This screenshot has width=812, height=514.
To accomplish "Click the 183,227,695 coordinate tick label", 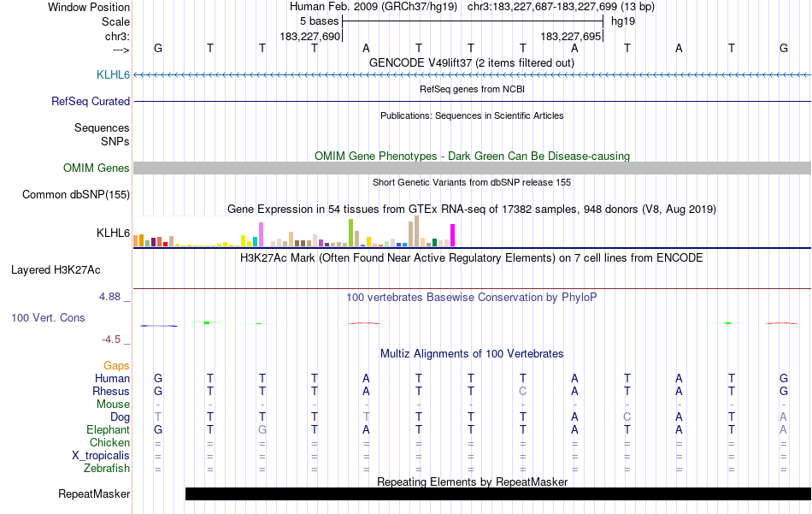I will [570, 36].
